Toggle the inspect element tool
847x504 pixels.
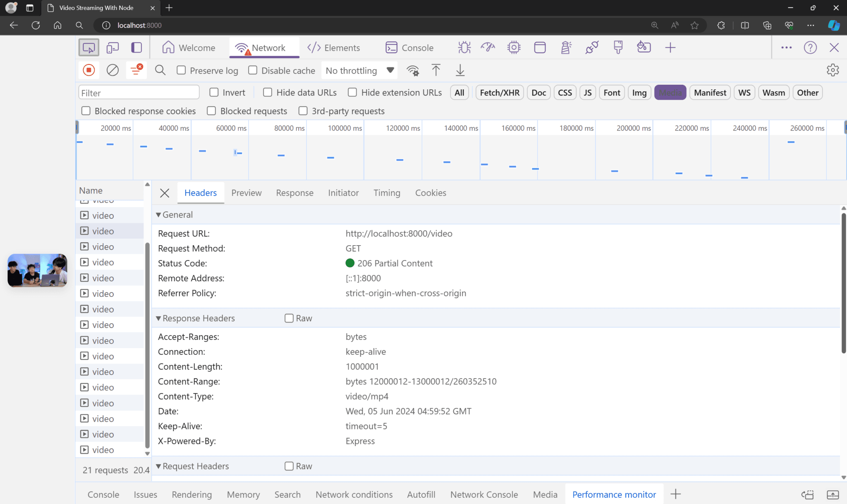click(x=89, y=48)
